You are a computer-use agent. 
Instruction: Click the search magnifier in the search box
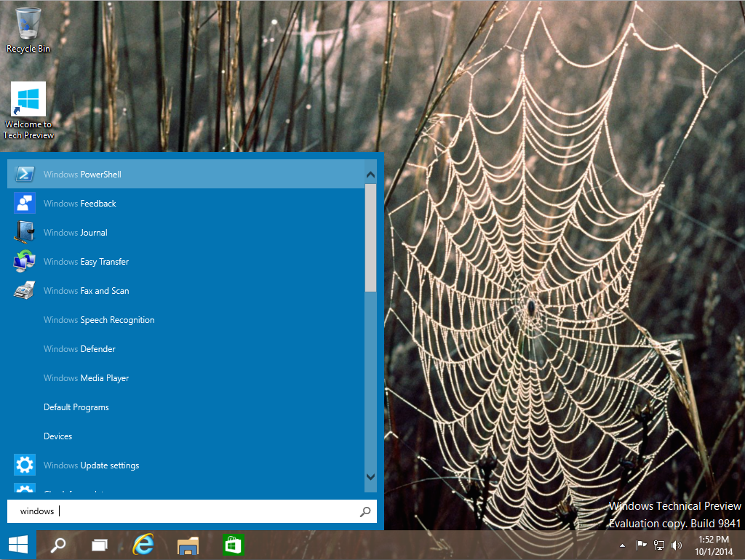[x=364, y=511]
